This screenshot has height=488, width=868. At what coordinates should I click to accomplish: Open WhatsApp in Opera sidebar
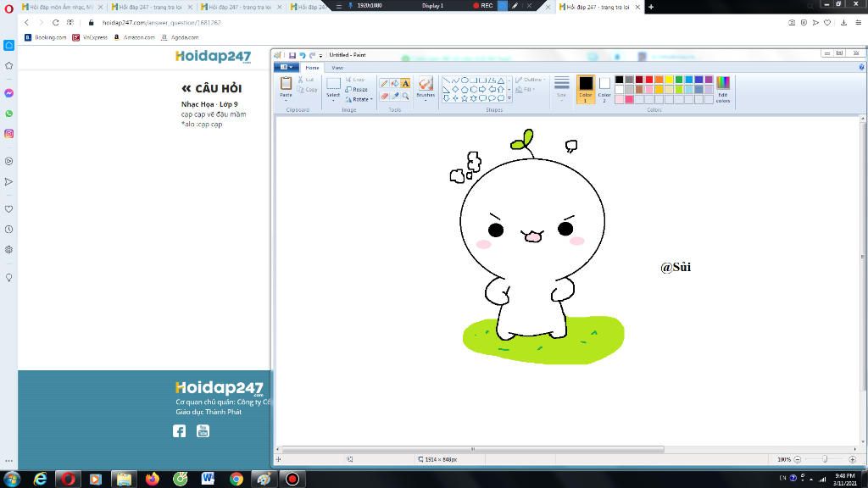(x=8, y=114)
